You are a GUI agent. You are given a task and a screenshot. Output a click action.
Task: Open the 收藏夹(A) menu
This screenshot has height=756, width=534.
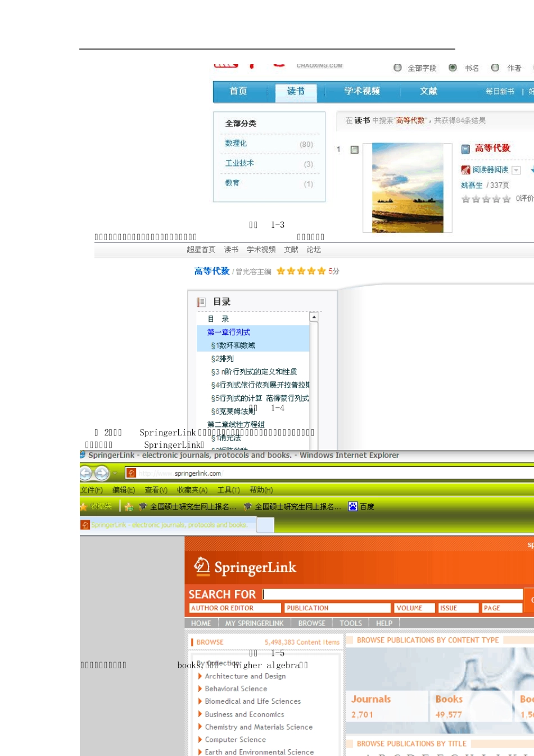click(192, 490)
